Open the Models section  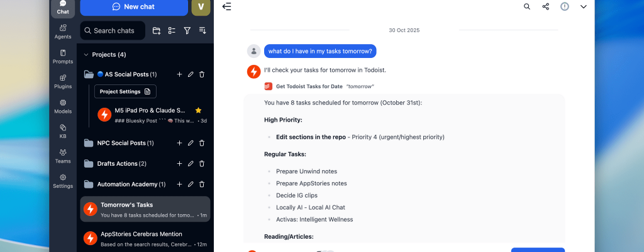click(63, 106)
